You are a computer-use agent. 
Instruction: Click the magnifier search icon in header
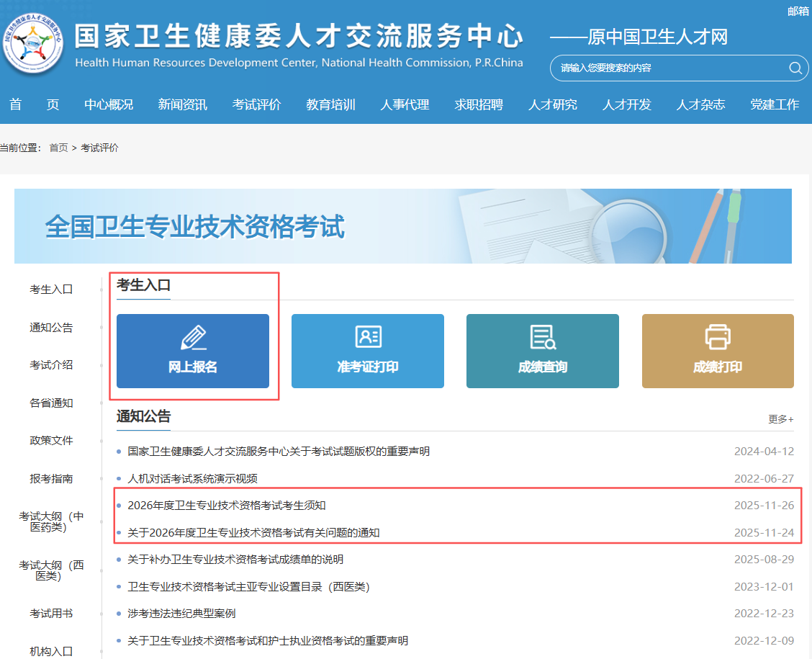pos(795,68)
